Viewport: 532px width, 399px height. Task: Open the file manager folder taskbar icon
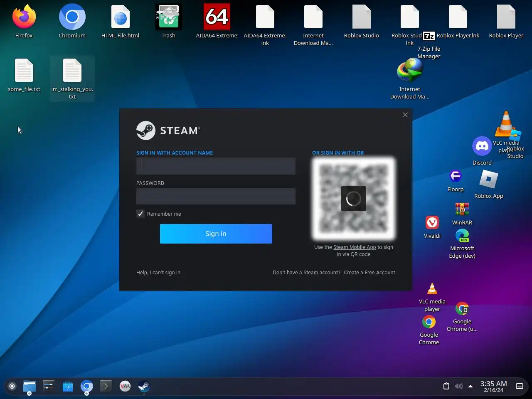tap(29, 386)
